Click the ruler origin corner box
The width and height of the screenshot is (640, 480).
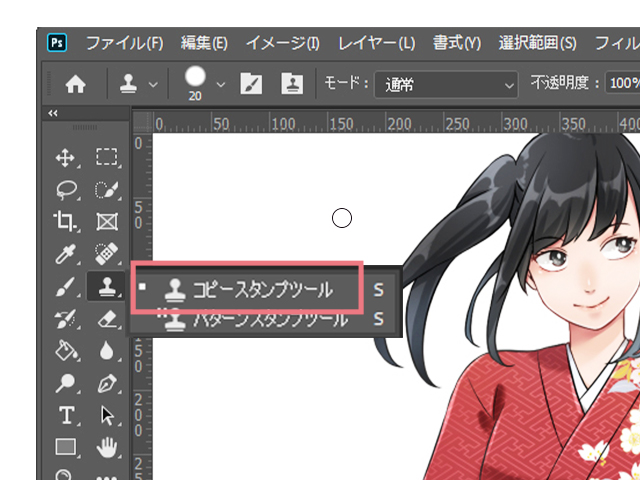tap(142, 122)
